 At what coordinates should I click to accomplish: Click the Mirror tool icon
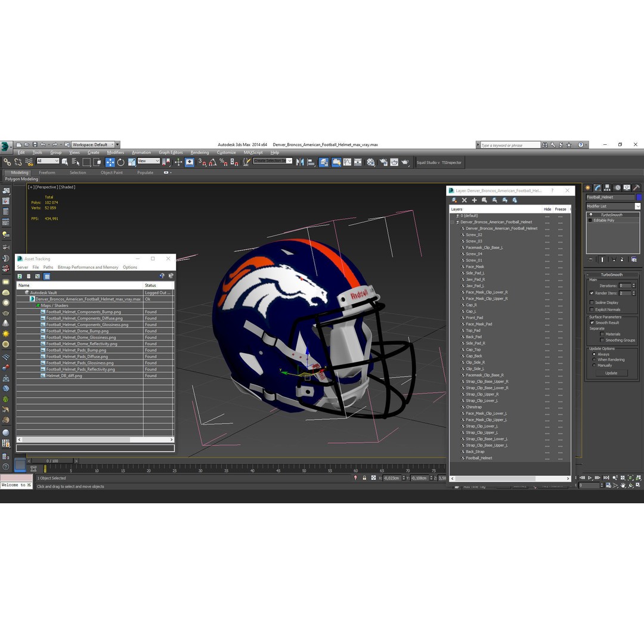300,162
